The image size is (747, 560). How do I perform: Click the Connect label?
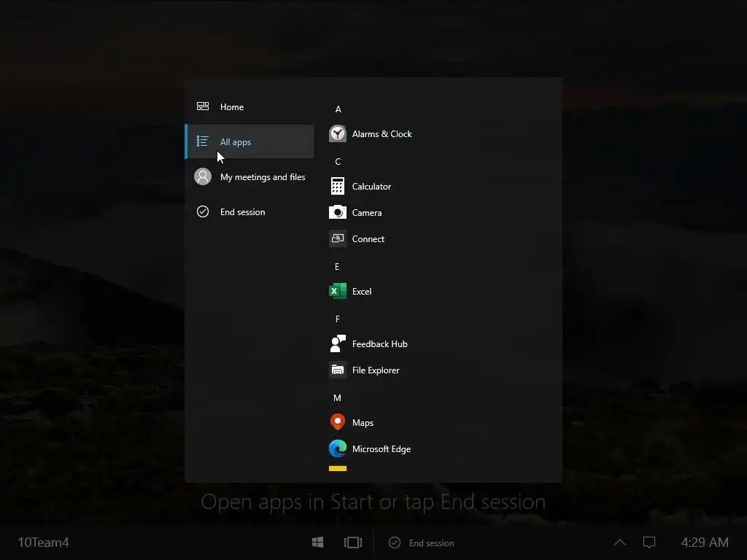coord(368,238)
